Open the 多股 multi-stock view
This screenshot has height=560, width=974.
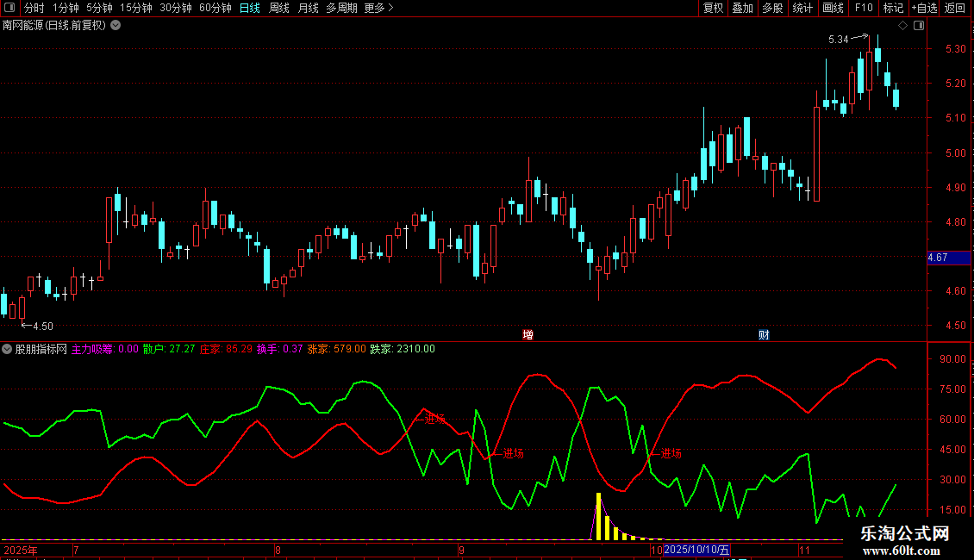(x=772, y=8)
